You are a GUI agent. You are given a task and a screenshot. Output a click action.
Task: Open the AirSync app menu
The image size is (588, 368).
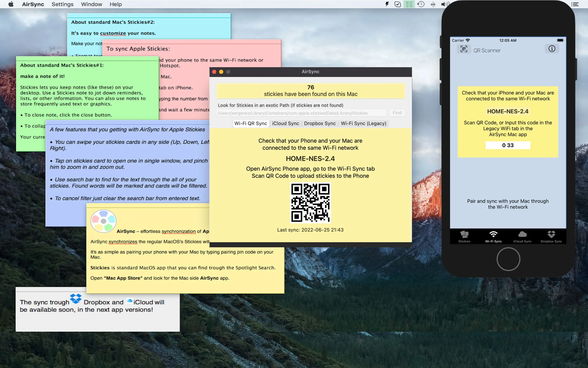pyautogui.click(x=33, y=4)
